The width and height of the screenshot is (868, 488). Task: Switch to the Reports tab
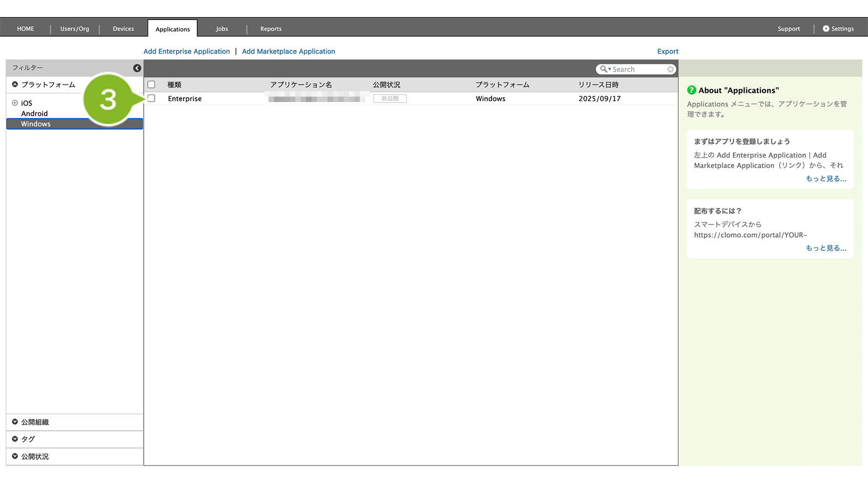click(x=270, y=29)
